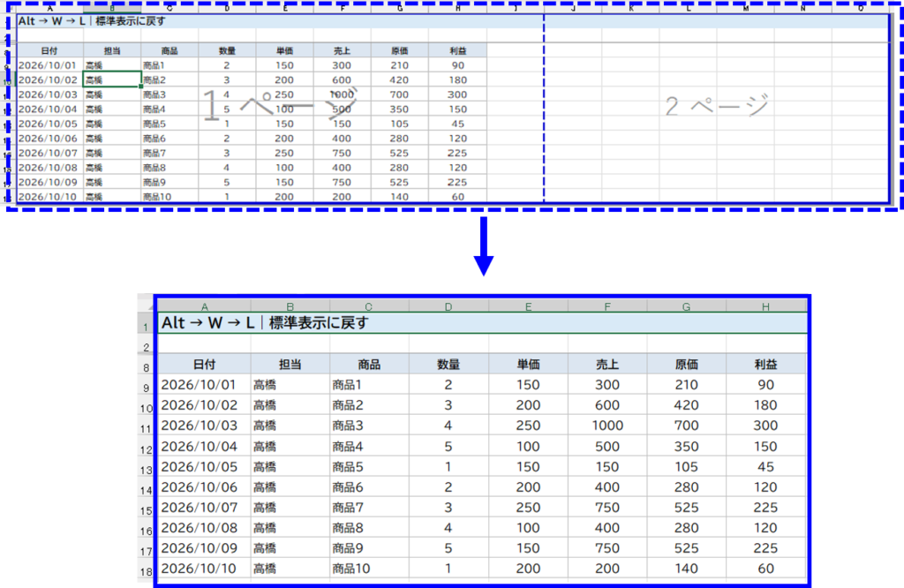
Task: Click 商品10 cell in normal view
Action: 369,569
